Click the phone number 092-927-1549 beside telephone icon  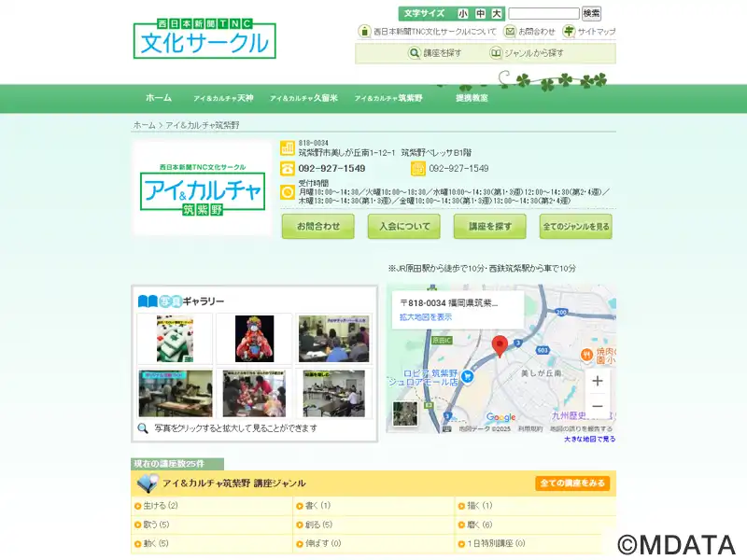[331, 169]
